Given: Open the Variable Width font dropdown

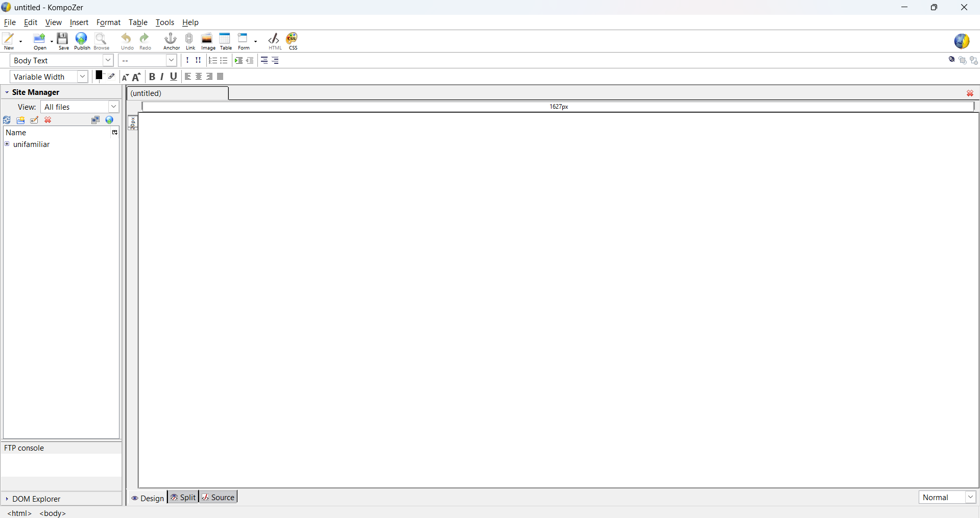Looking at the screenshot, I should pos(49,77).
